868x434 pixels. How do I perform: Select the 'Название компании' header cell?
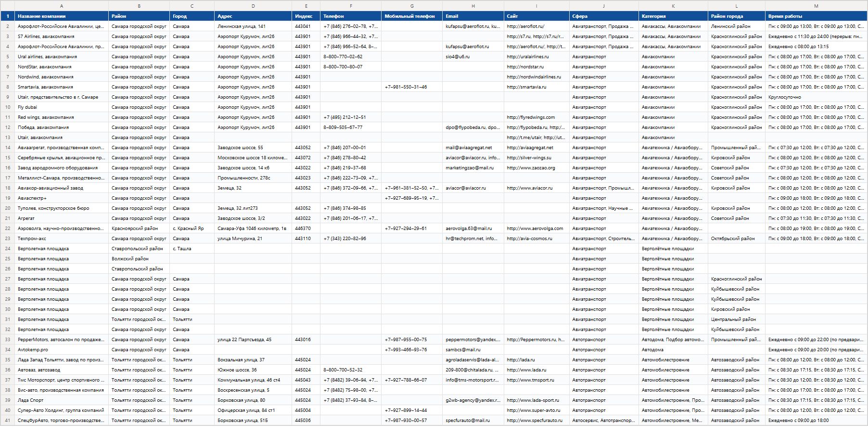(x=62, y=16)
